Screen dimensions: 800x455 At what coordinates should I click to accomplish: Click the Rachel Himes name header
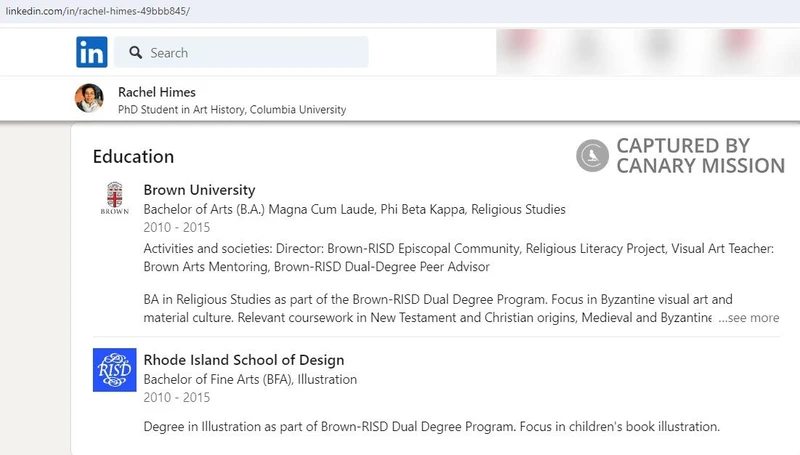pos(157,92)
